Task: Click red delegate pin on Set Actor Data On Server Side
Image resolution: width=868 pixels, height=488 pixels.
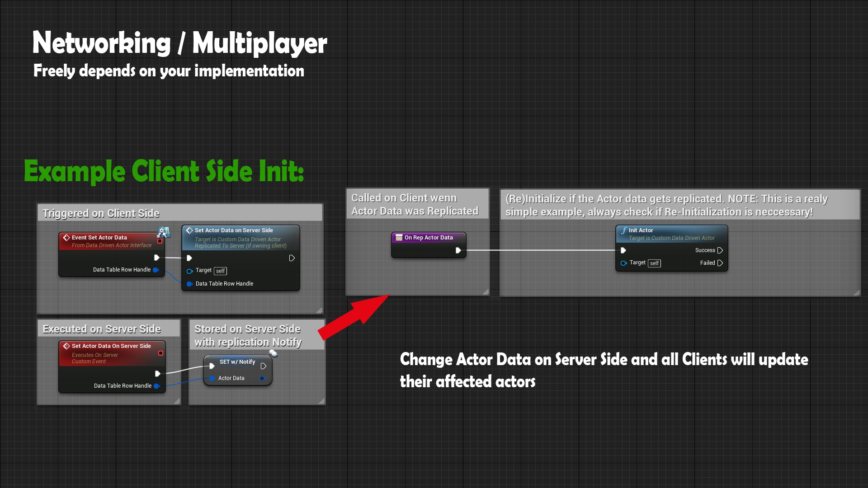Action: point(160,353)
